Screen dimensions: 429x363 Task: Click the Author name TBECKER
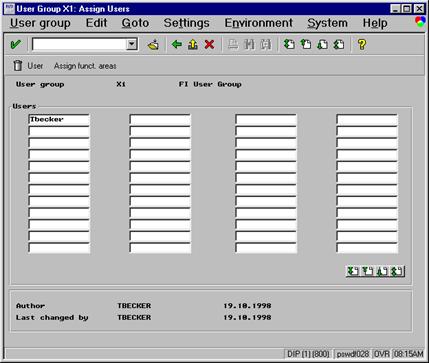point(134,306)
